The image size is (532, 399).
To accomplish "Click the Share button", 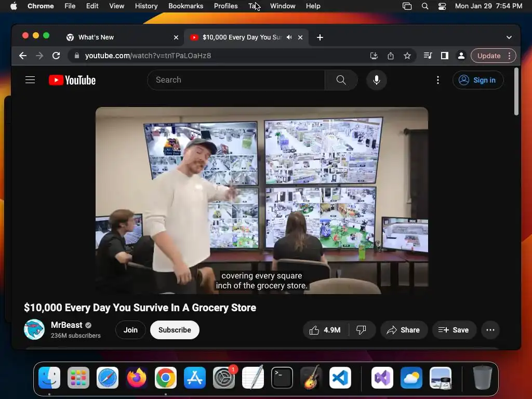I will pyautogui.click(x=403, y=330).
